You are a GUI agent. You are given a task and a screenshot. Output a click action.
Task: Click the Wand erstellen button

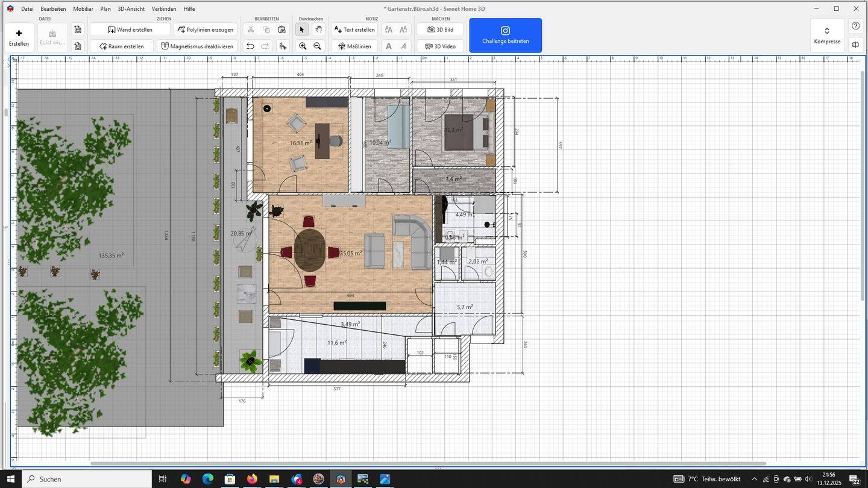[130, 30]
